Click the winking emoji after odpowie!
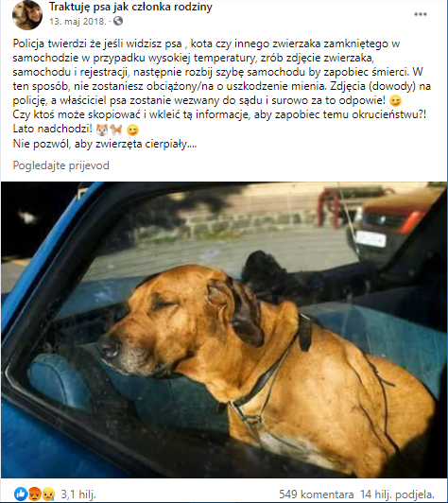 (x=395, y=101)
